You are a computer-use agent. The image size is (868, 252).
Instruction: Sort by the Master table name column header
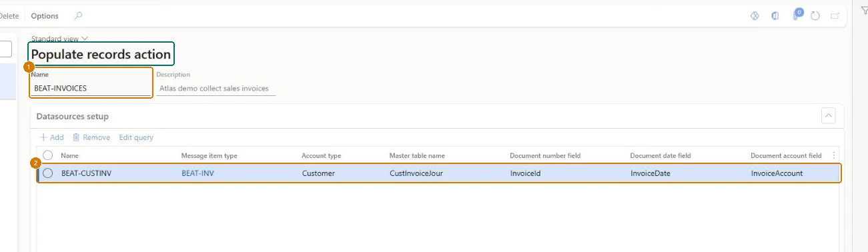click(x=417, y=155)
